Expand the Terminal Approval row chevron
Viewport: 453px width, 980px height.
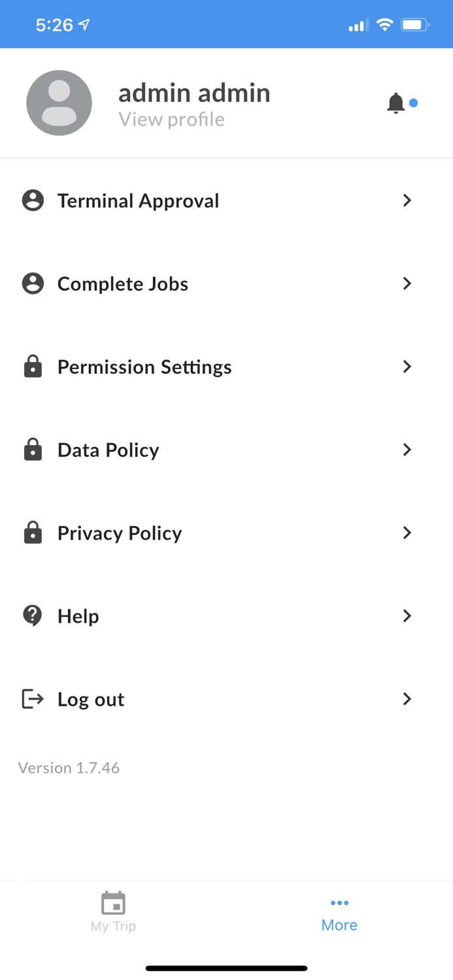coord(407,201)
